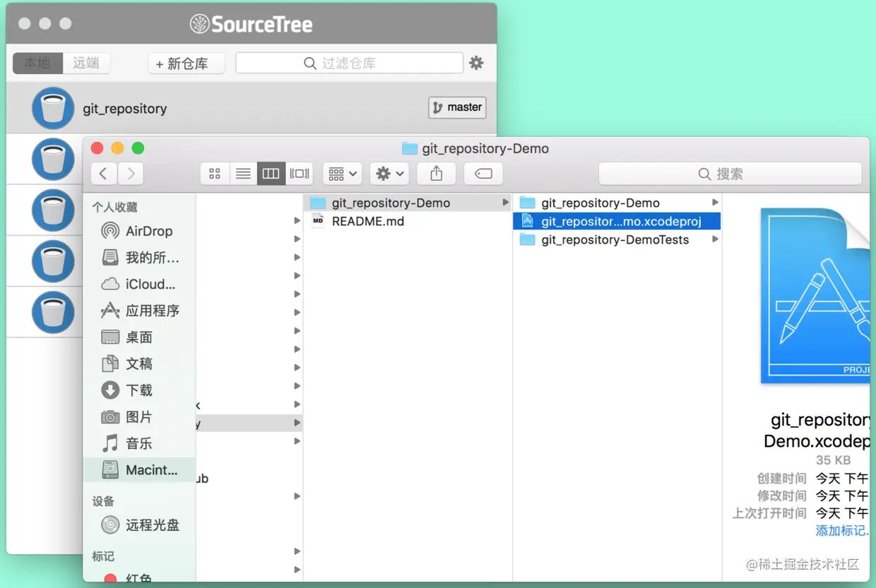Select the column view icon in Finder toolbar
The image size is (876, 588).
click(x=271, y=174)
